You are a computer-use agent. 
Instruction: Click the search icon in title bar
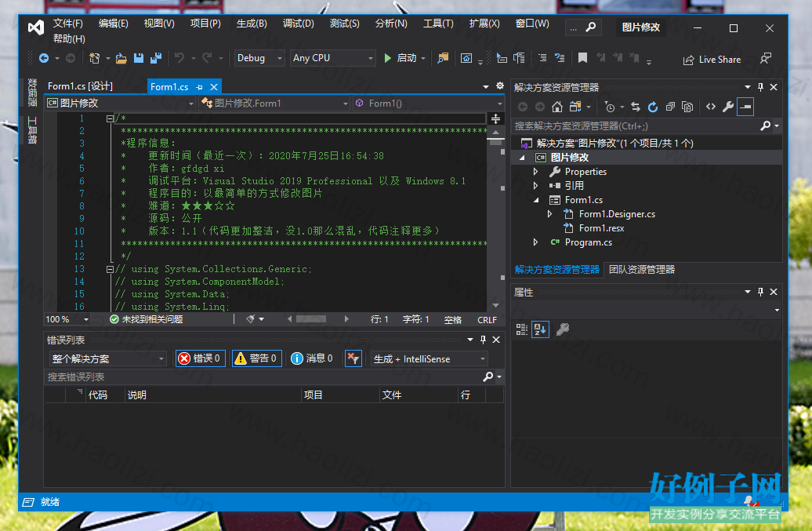[x=590, y=27]
